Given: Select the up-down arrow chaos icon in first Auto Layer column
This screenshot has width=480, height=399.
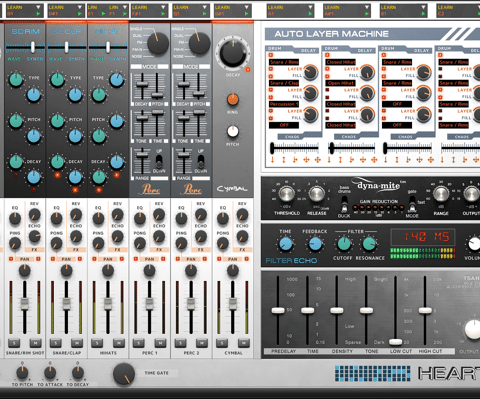Looking at the screenshot, I should [284, 160].
